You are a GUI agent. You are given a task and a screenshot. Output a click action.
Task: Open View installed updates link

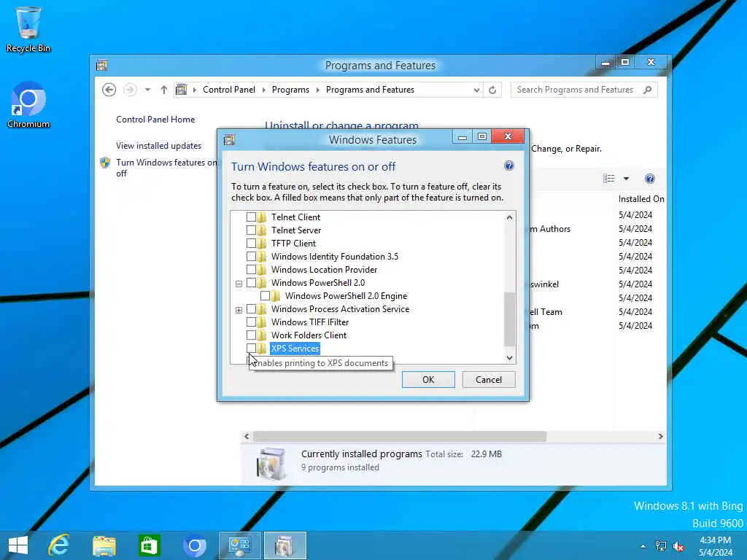pos(158,146)
